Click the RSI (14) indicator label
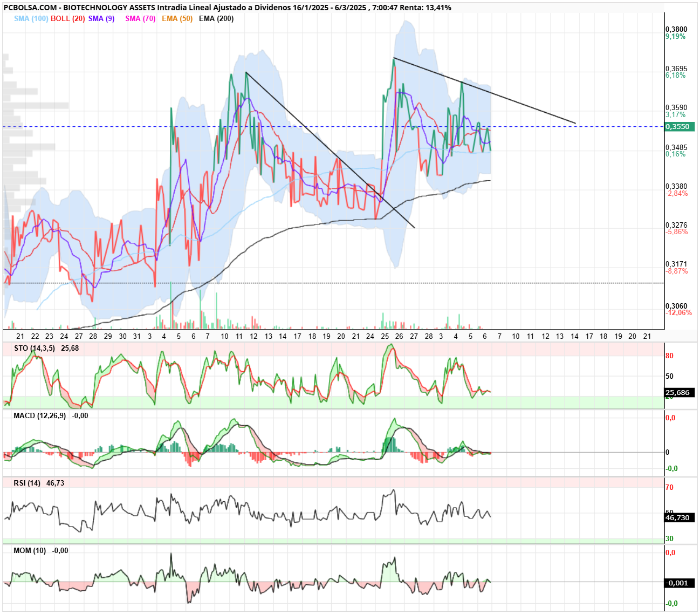700x614 pixels. pyautogui.click(x=27, y=483)
